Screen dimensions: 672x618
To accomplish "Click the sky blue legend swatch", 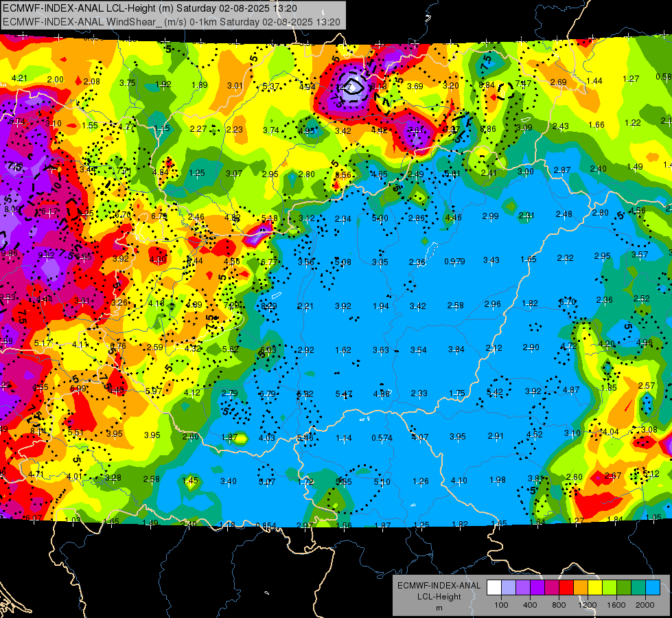I will point(652,588).
